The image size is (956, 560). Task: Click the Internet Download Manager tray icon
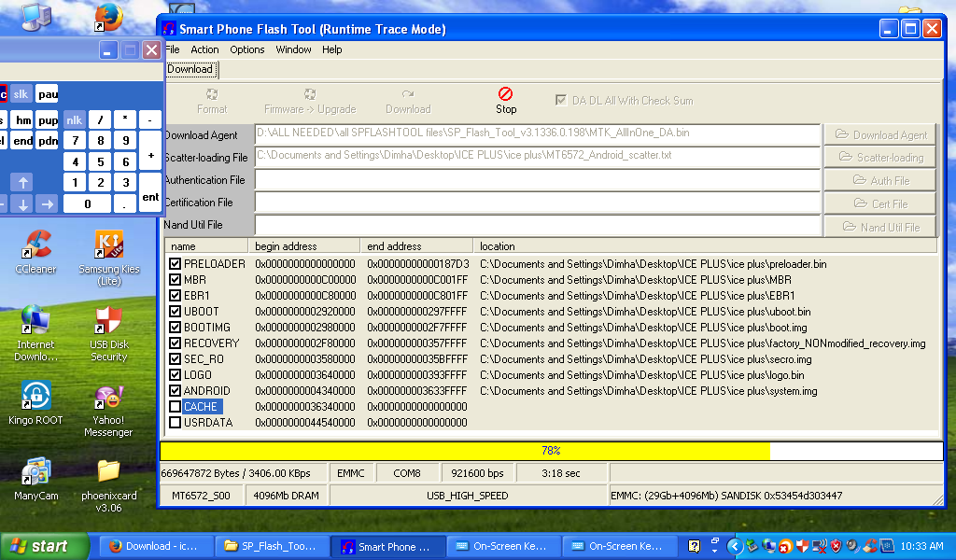coord(769,547)
